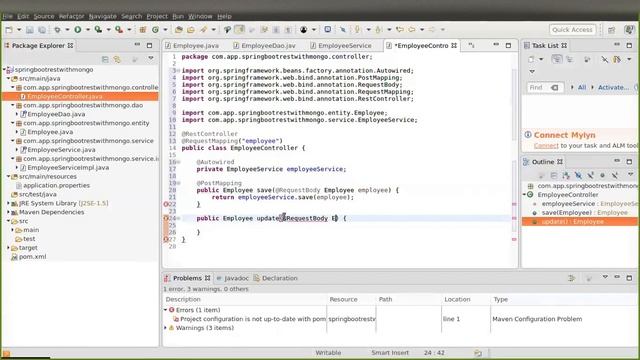Expand the JRE System Library node

point(8,203)
